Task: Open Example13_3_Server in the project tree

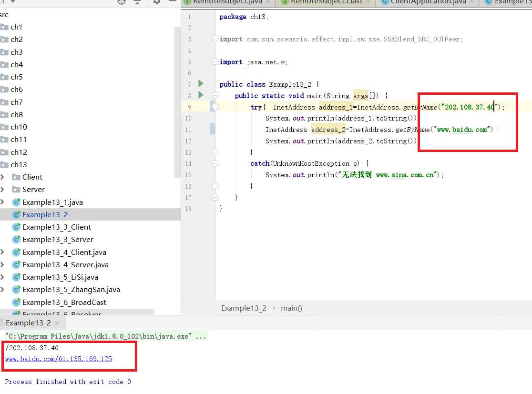Action: (x=58, y=240)
